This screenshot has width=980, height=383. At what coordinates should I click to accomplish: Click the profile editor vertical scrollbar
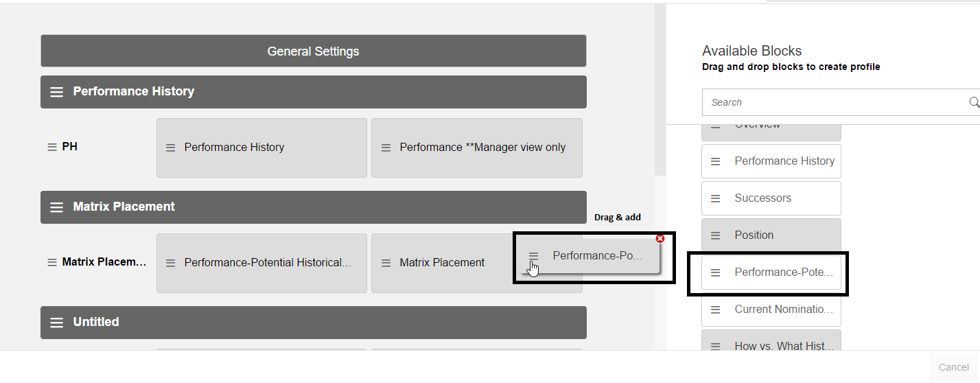660,89
